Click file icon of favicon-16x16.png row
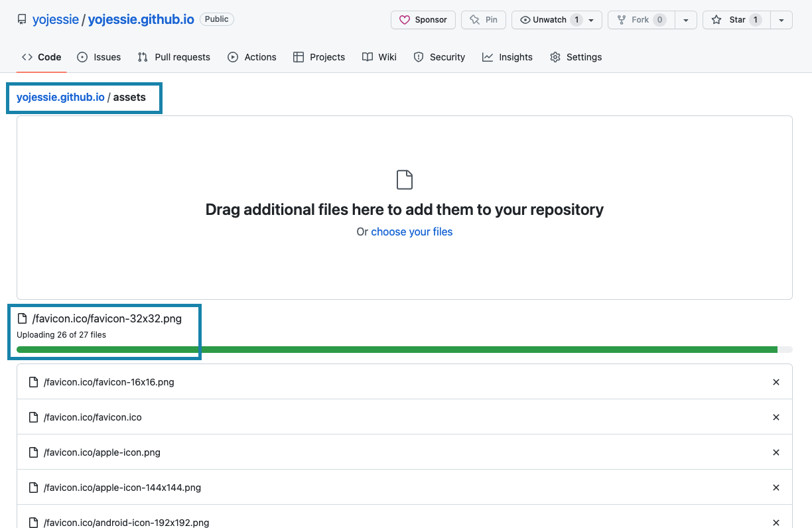Screen dimensions: 812x528 tap(33, 382)
